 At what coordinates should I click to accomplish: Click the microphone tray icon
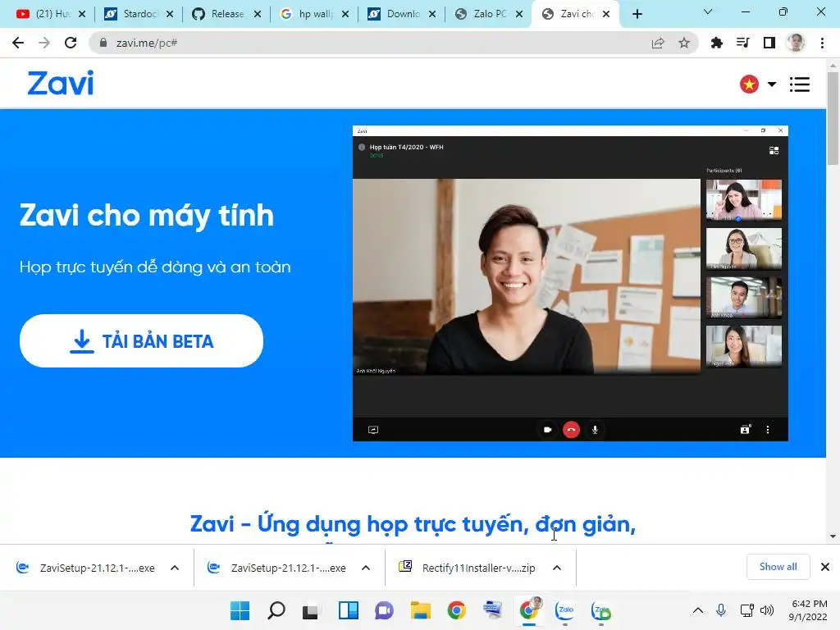pos(721,610)
